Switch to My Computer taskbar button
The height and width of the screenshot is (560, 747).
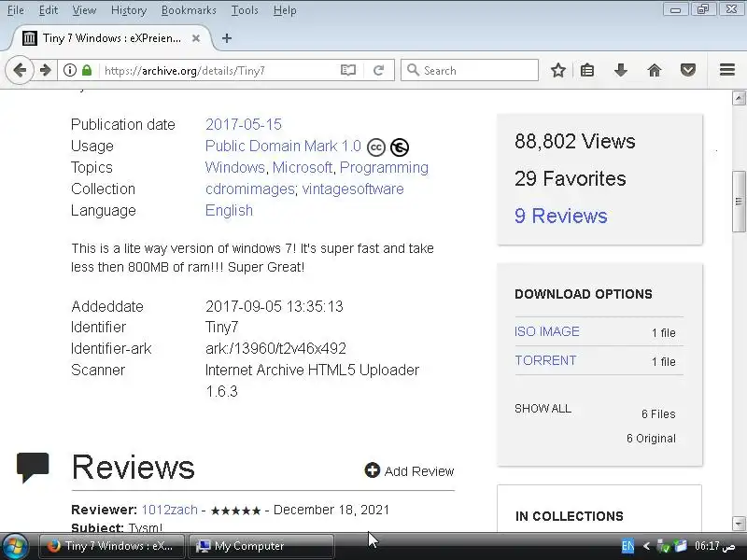(x=261, y=546)
